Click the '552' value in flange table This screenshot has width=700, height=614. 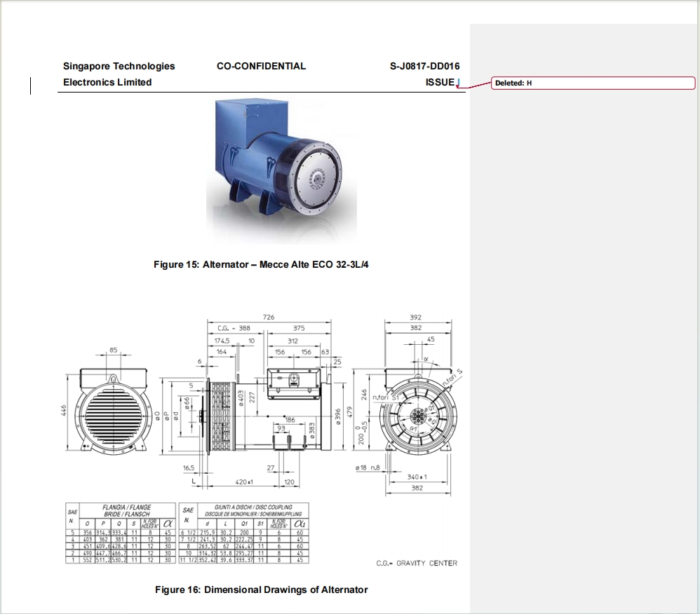pyautogui.click(x=88, y=560)
